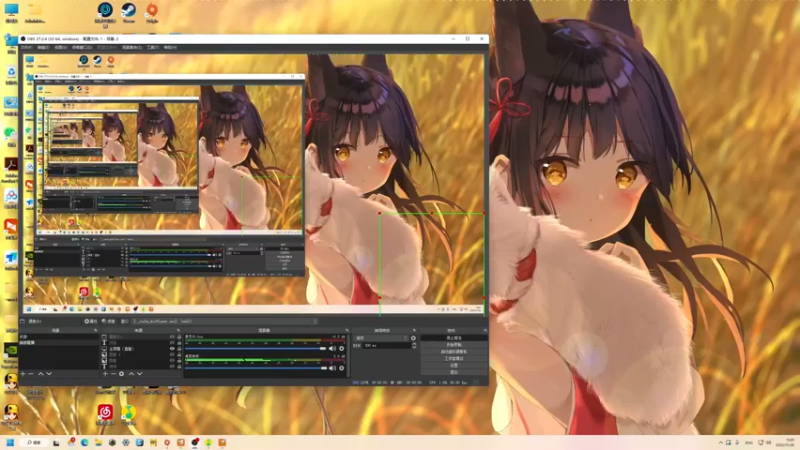Viewport: 800px width, 450px height.
Task: Adjust the Mic/Aux volume slider
Action: [x=256, y=348]
